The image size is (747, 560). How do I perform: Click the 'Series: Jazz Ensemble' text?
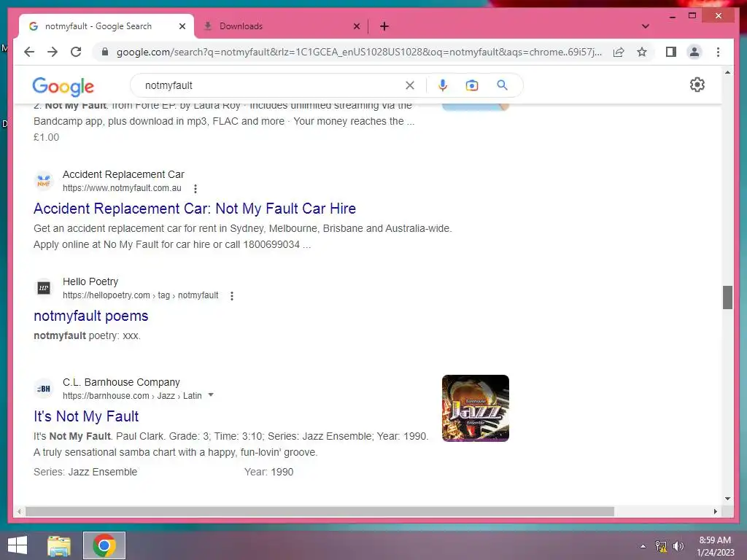(x=85, y=472)
